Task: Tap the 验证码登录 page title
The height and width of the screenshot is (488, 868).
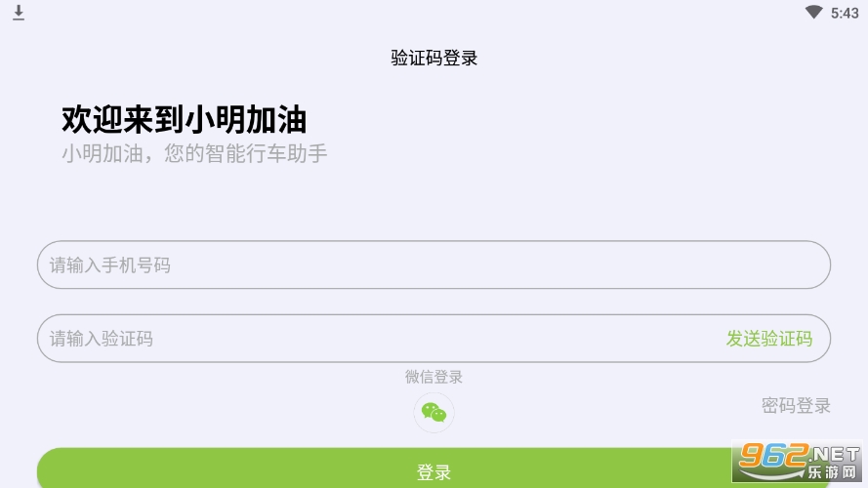Action: pyautogui.click(x=434, y=58)
